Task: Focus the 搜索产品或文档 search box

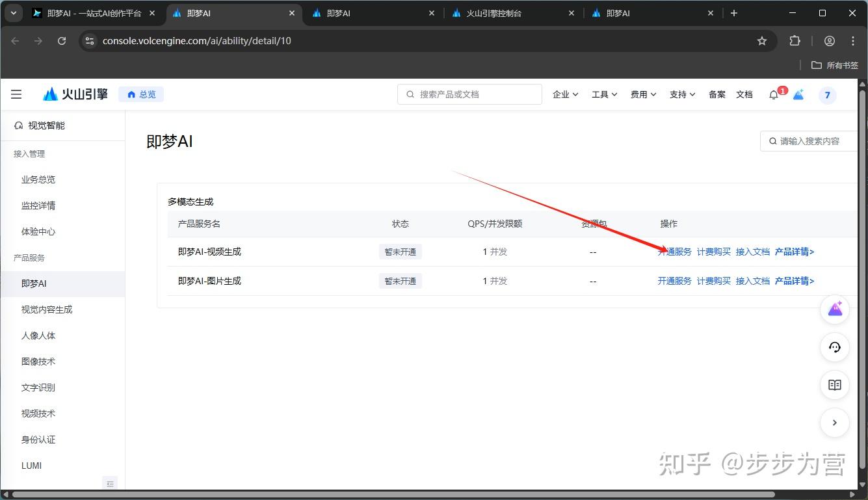Action: click(x=469, y=94)
